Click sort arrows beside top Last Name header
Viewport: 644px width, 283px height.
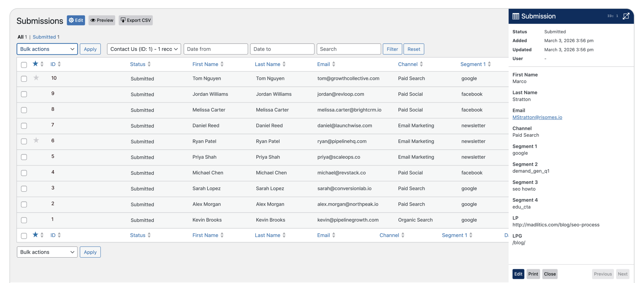(x=284, y=64)
